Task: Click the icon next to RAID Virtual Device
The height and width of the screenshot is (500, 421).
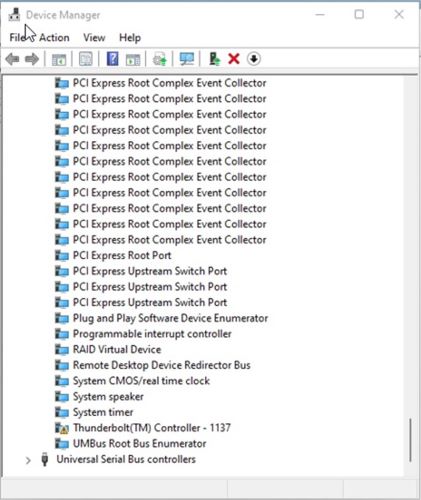Action: [62, 349]
